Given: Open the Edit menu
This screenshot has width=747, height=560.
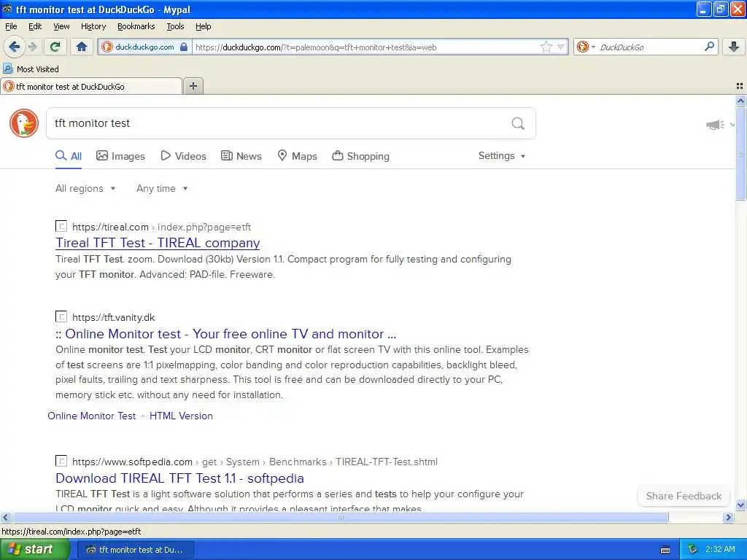Looking at the screenshot, I should [35, 26].
